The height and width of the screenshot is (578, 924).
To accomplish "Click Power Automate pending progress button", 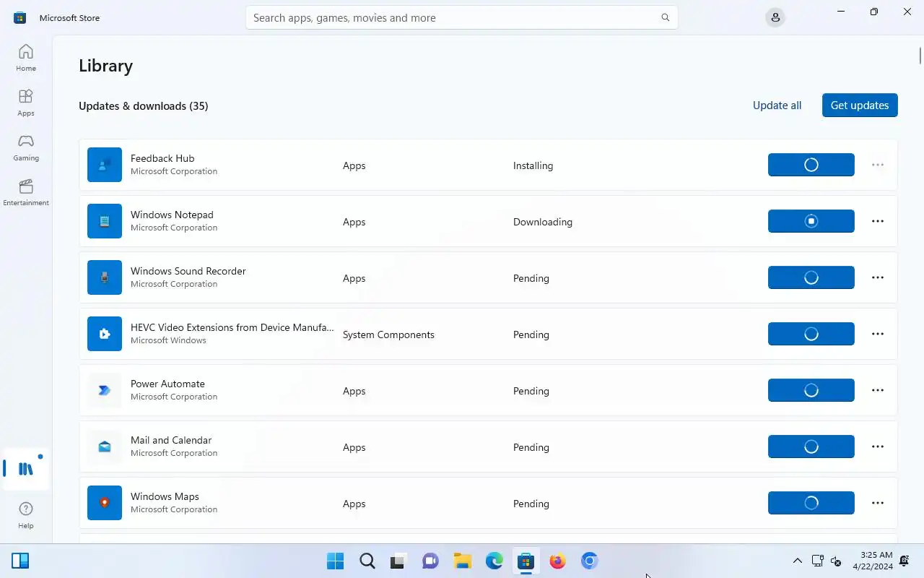I will coord(811,390).
